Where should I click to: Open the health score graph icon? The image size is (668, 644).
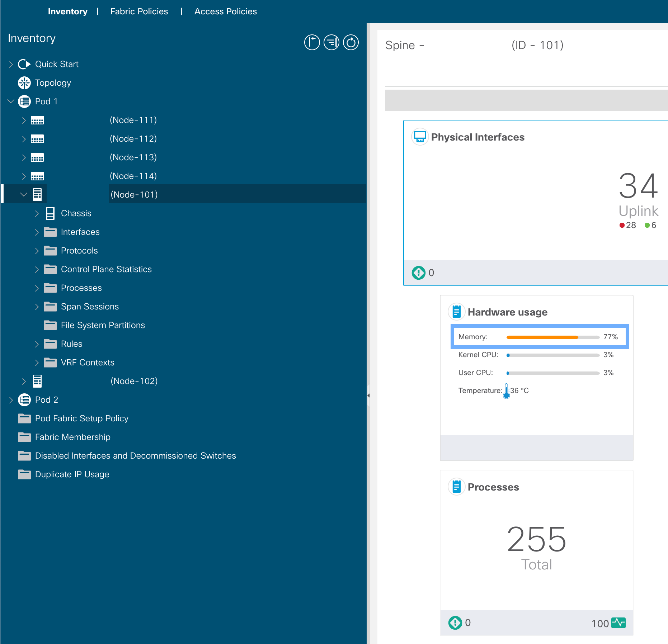(x=618, y=623)
